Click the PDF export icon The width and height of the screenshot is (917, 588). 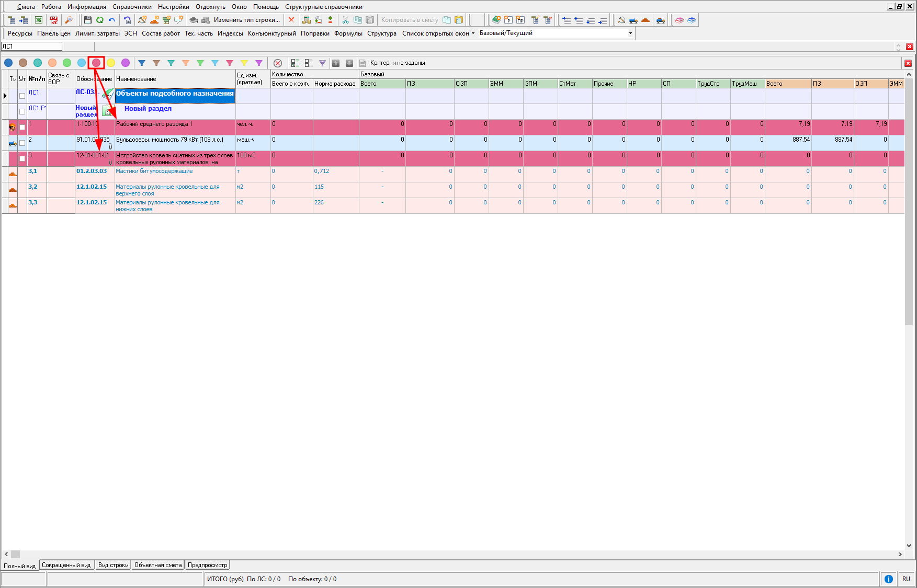(53, 20)
